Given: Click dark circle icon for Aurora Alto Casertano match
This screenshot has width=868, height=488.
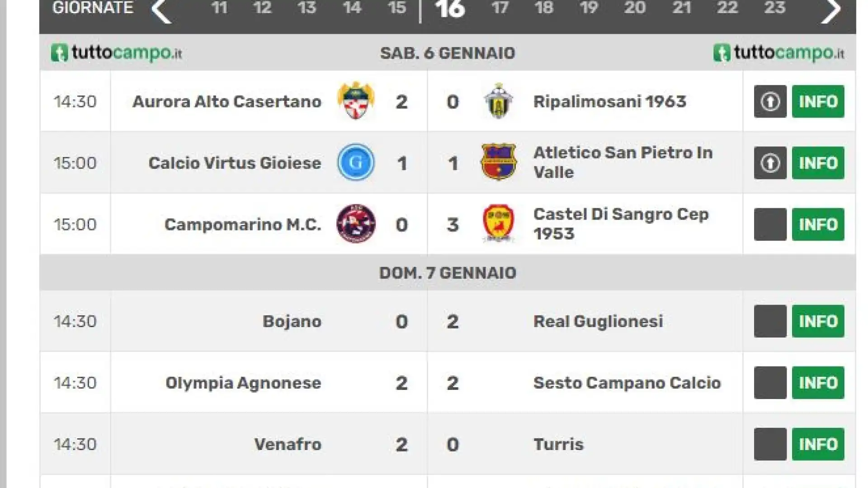Looking at the screenshot, I should click(770, 101).
